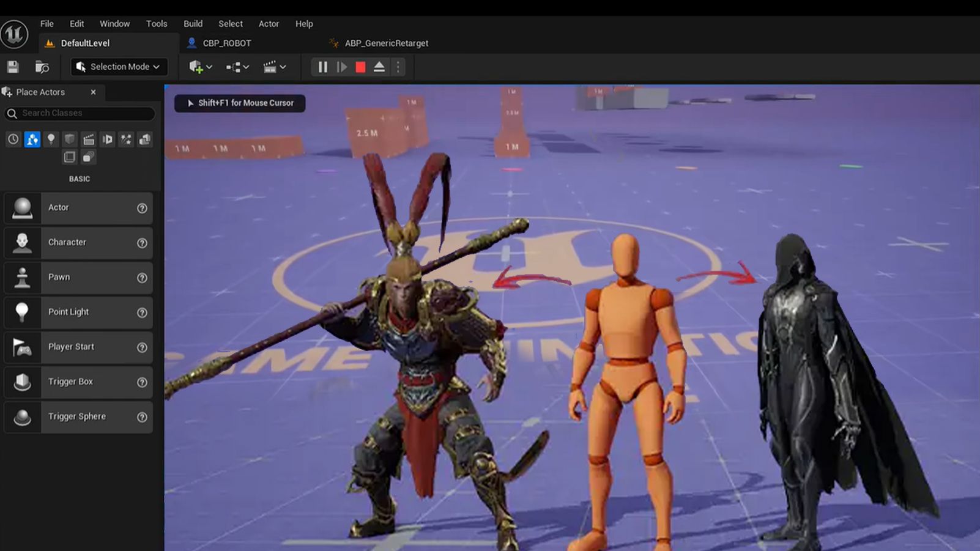Open help for Character
This screenshot has width=980, height=551.
[142, 243]
